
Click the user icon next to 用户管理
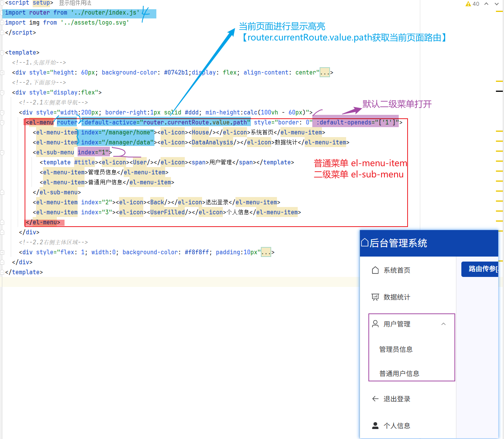pos(375,324)
